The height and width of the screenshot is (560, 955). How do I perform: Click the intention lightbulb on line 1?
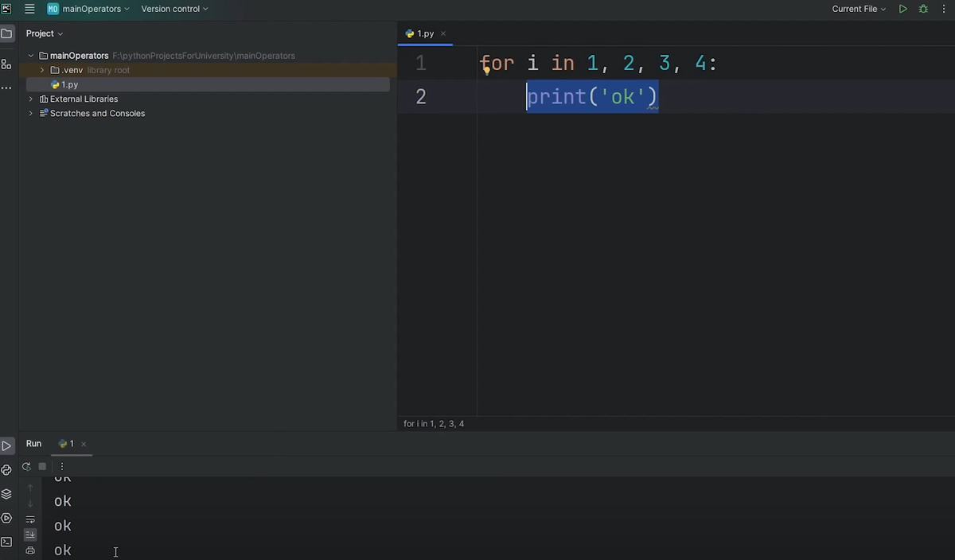coord(486,71)
